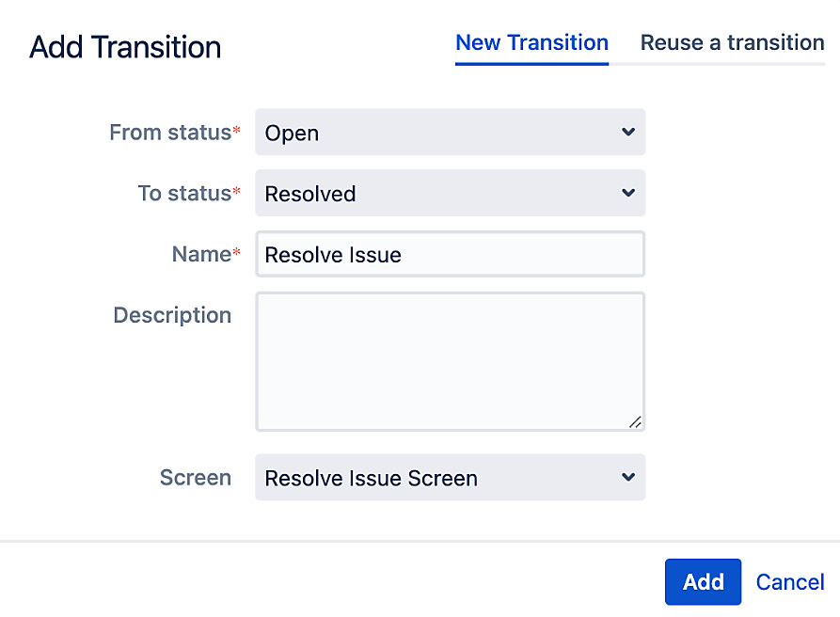Click the Add button to save transition
The image size is (840, 617).
tap(703, 581)
